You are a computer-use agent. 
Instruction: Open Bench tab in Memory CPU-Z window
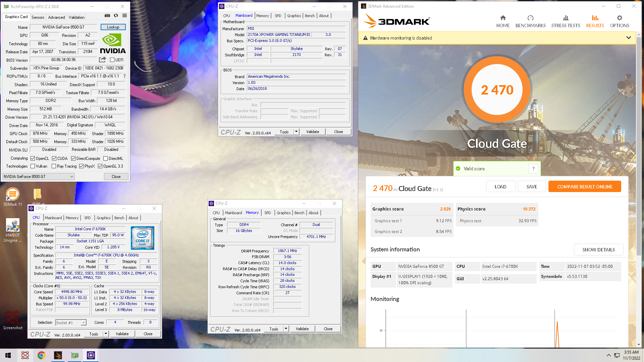(x=299, y=213)
